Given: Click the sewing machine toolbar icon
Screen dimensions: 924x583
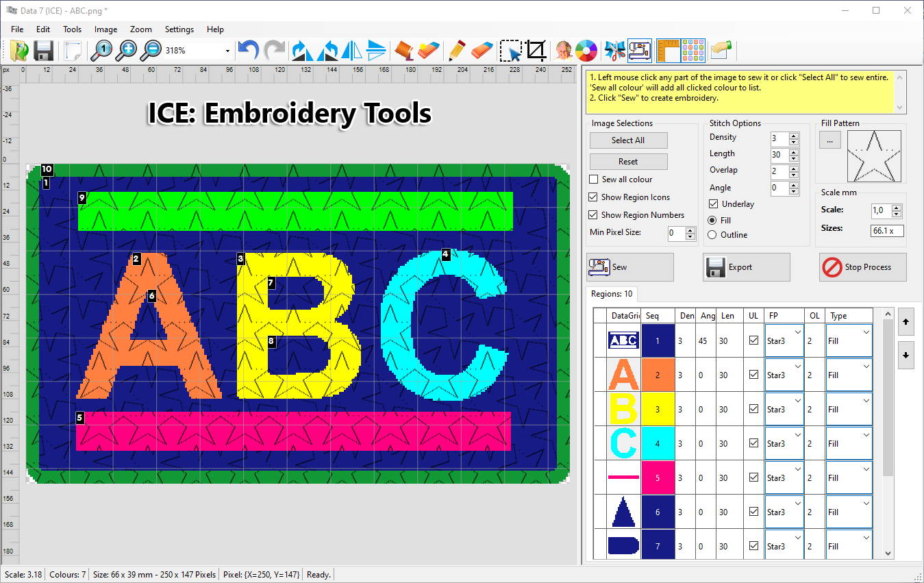Looking at the screenshot, I should pos(640,51).
